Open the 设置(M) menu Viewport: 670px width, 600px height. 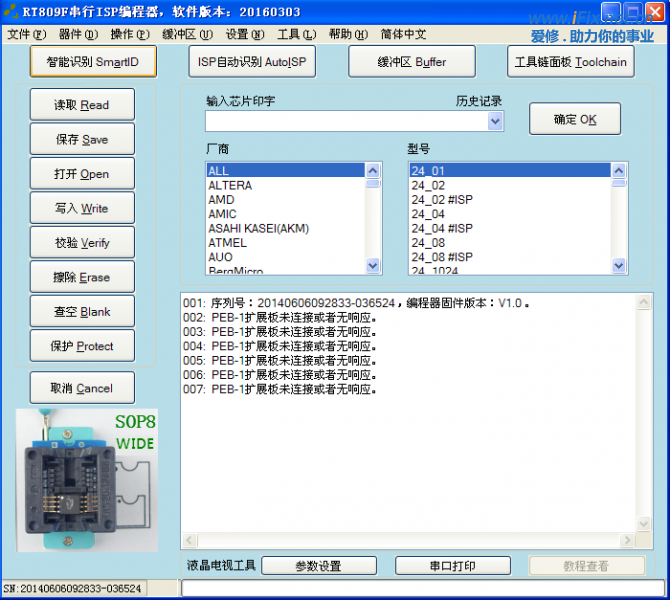(245, 34)
